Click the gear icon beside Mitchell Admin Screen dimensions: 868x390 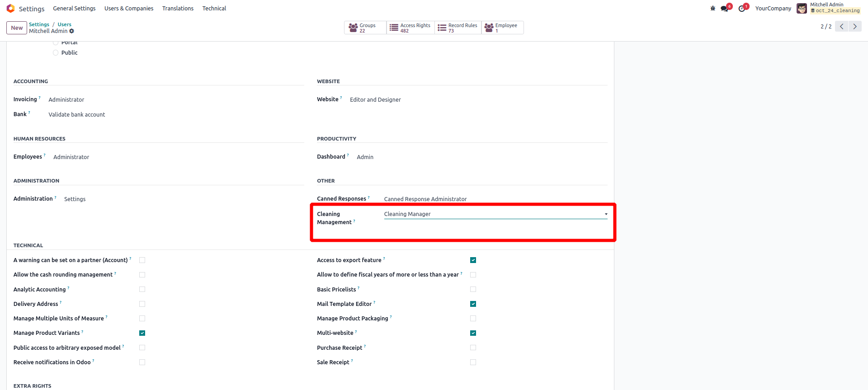coord(72,31)
